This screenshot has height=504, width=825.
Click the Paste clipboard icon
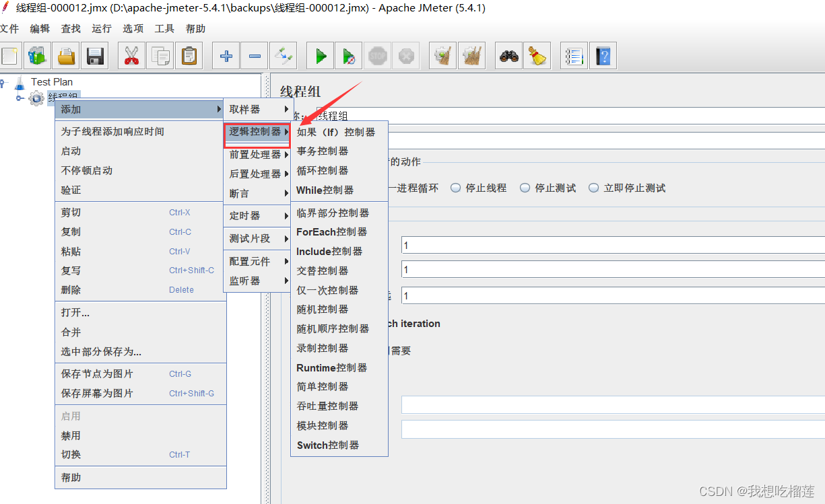click(x=189, y=56)
